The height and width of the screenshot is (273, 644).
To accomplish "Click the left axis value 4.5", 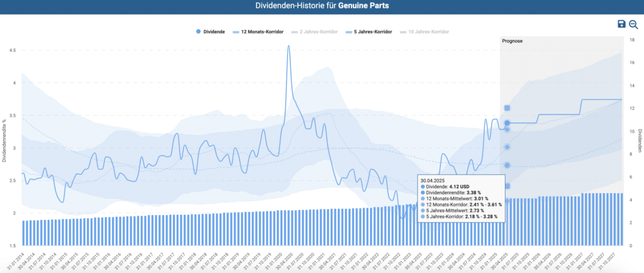I will click(x=13, y=50).
